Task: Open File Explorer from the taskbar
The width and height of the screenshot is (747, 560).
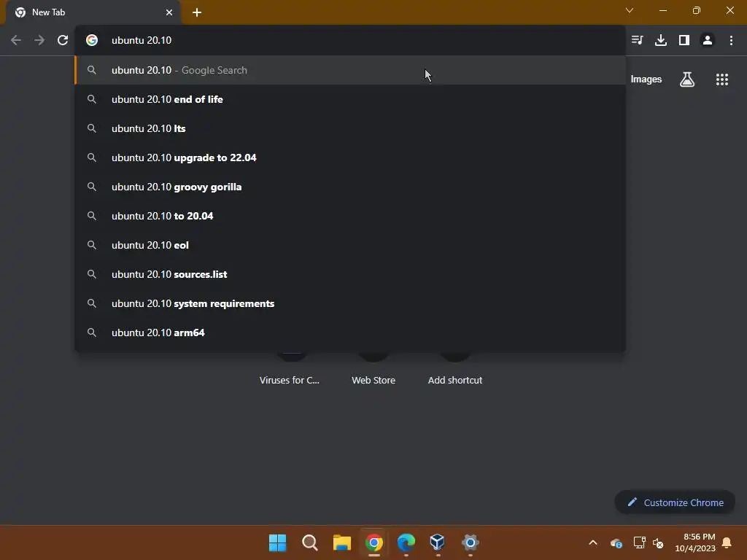Action: coord(342,542)
